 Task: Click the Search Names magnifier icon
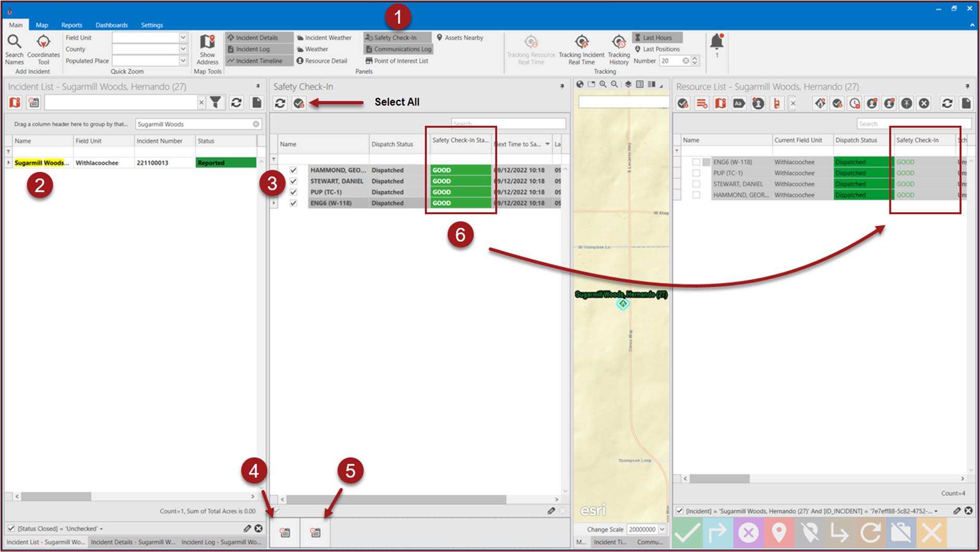click(x=14, y=43)
